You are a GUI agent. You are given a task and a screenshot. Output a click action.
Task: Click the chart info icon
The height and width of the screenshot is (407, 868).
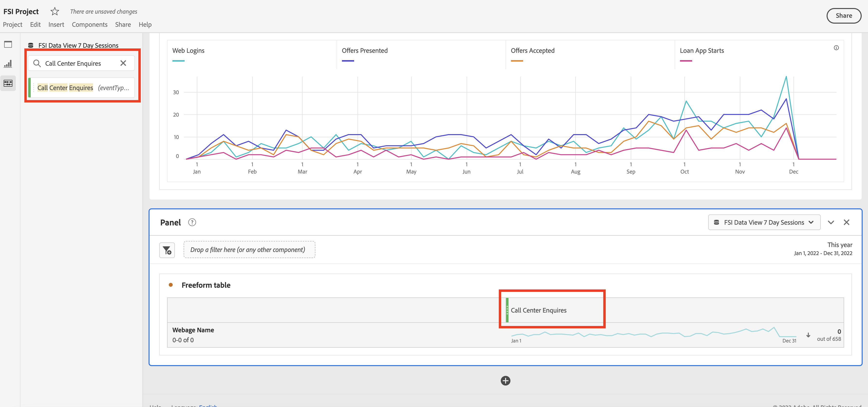[836, 48]
